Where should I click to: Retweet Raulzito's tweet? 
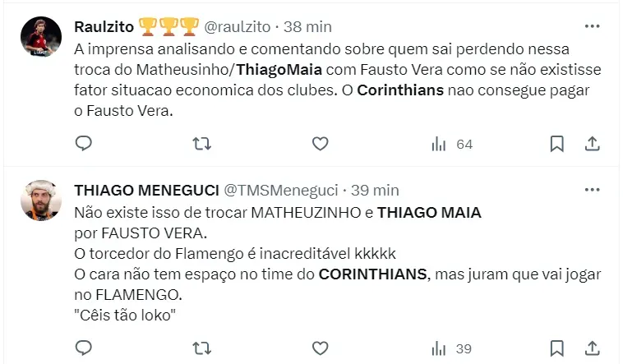point(201,144)
